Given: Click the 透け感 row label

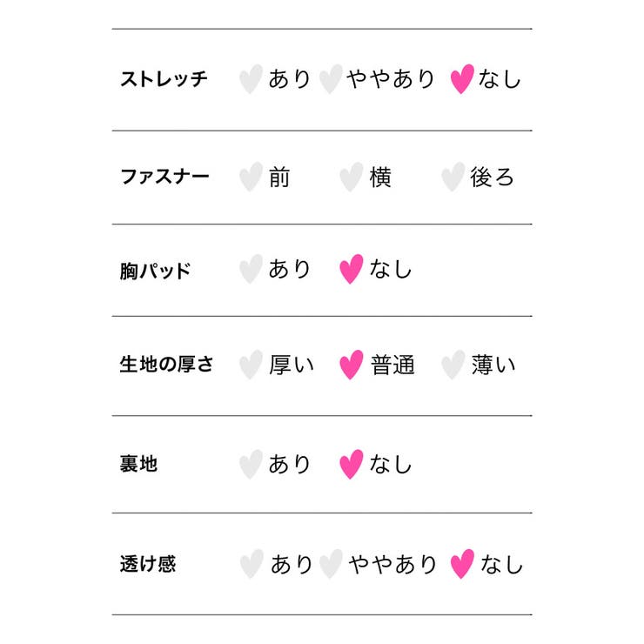Looking at the screenshot, I should pyautogui.click(x=148, y=564).
